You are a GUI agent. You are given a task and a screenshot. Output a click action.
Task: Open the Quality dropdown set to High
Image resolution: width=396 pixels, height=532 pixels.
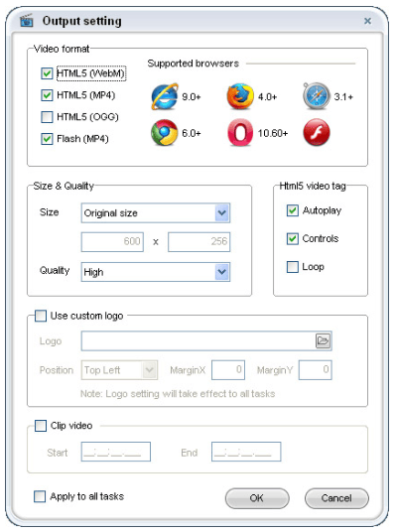point(156,272)
